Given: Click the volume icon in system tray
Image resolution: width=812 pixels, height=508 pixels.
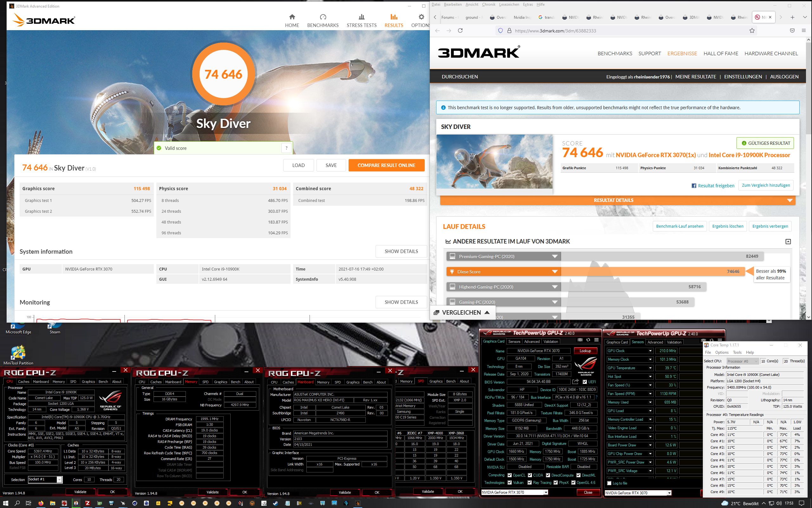Looking at the screenshot, I should tap(778, 503).
